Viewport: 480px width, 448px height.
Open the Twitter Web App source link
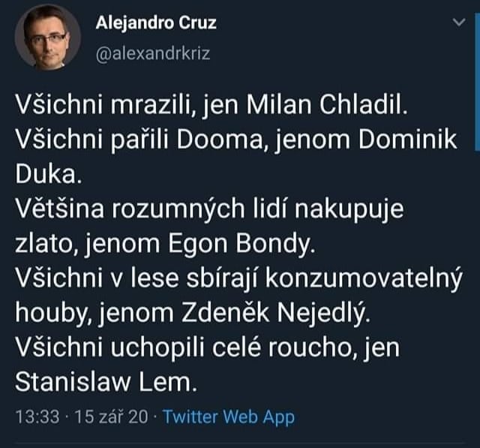(x=229, y=417)
